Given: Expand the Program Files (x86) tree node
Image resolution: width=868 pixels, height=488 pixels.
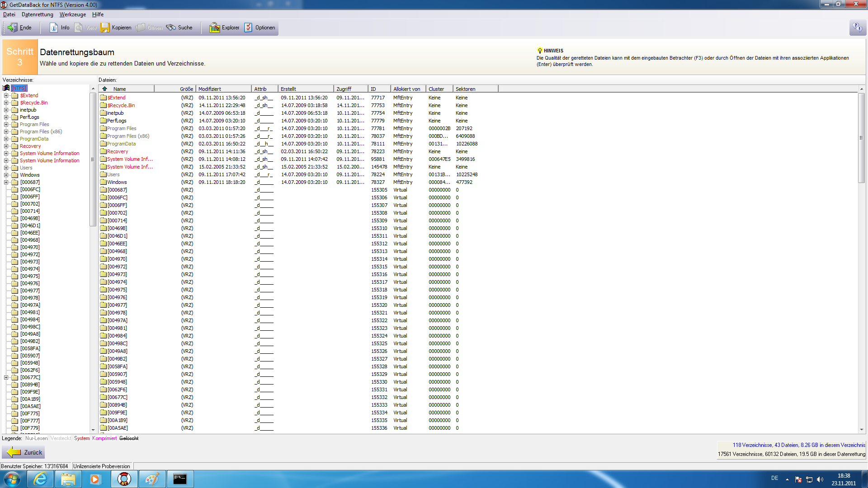Looking at the screenshot, I should pyautogui.click(x=6, y=132).
